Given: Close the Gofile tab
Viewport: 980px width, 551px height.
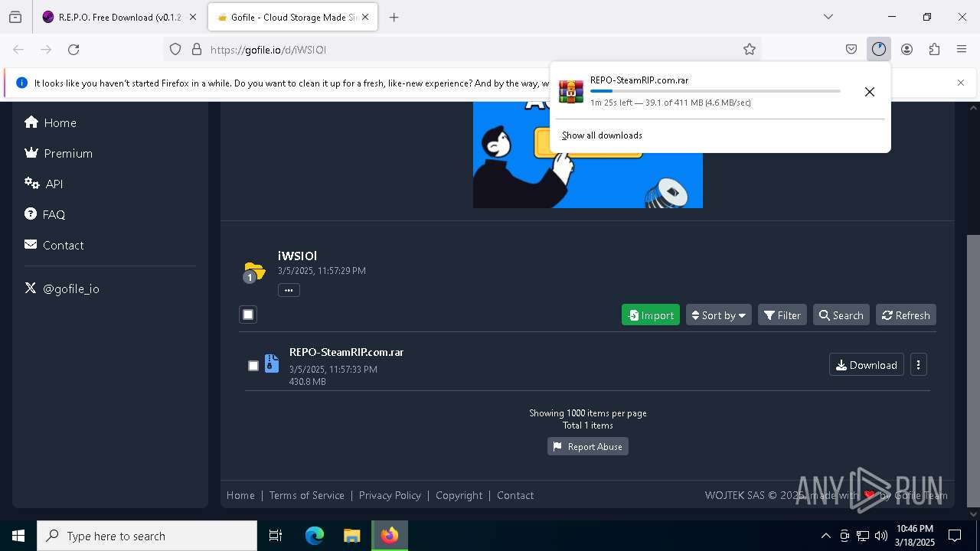Looking at the screenshot, I should (x=365, y=17).
